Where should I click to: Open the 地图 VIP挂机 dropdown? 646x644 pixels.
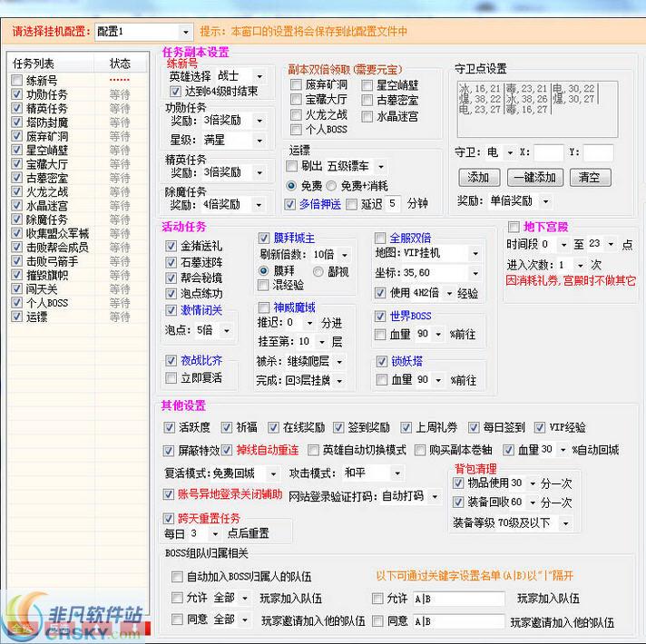[x=442, y=253]
